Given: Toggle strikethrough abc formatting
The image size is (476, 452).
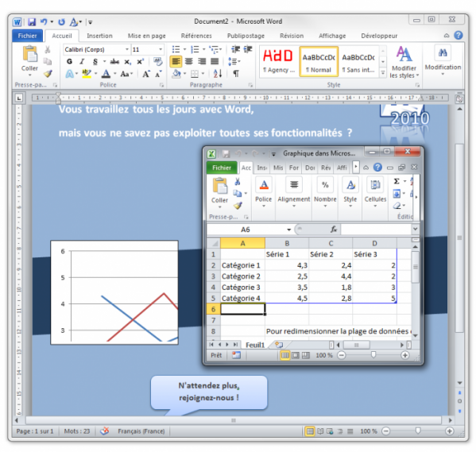Looking at the screenshot, I should click(x=114, y=62).
